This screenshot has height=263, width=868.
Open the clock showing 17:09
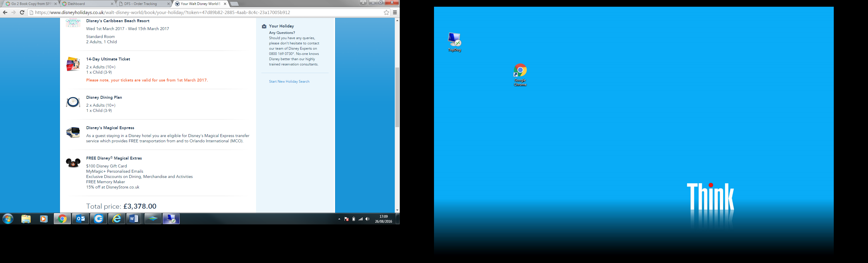pyautogui.click(x=383, y=219)
